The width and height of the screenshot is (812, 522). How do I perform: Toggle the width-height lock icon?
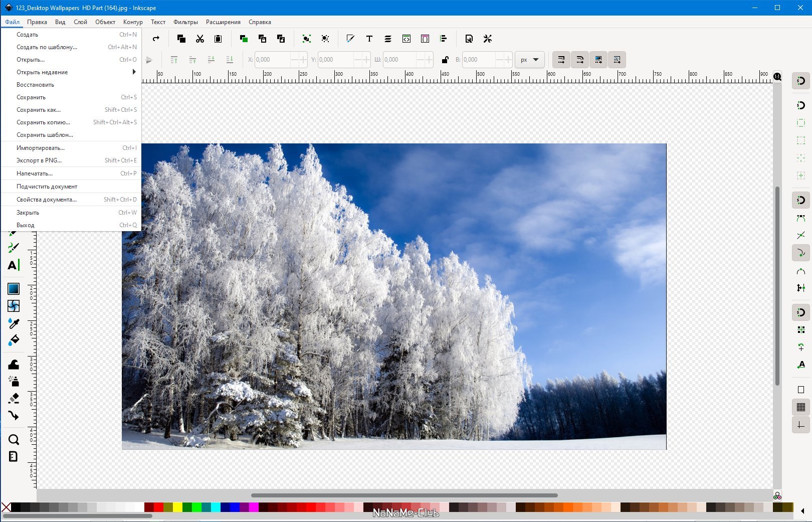point(445,60)
